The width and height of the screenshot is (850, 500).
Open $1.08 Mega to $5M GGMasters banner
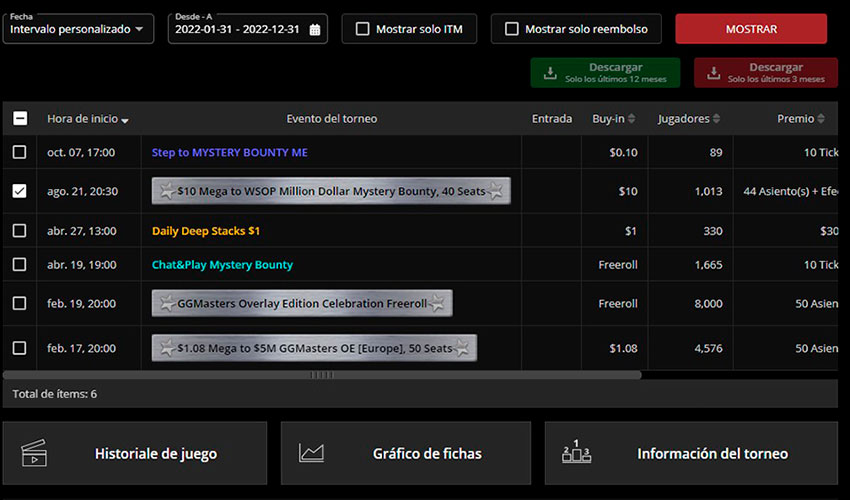(x=314, y=348)
